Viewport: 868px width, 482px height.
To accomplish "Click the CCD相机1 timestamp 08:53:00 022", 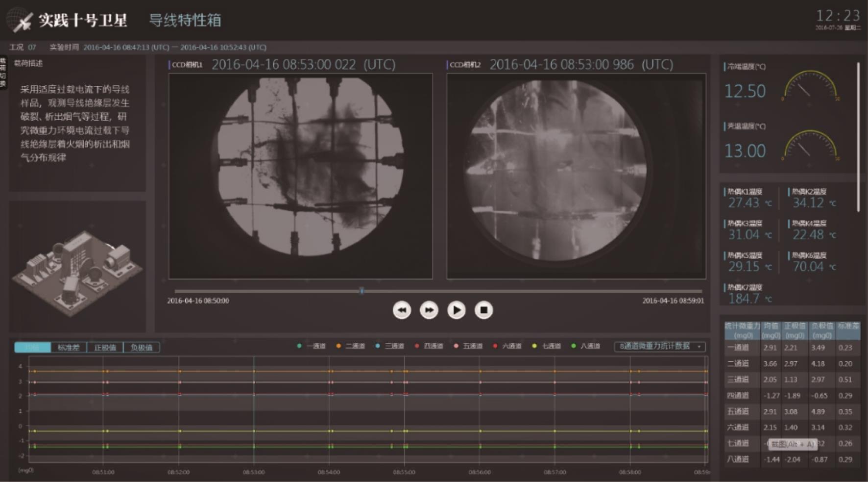I will (304, 65).
